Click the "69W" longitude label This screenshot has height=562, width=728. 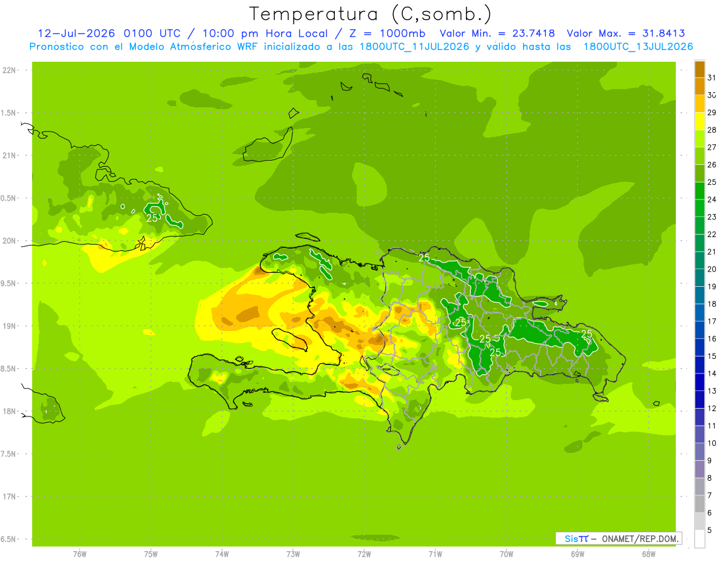[x=578, y=554]
